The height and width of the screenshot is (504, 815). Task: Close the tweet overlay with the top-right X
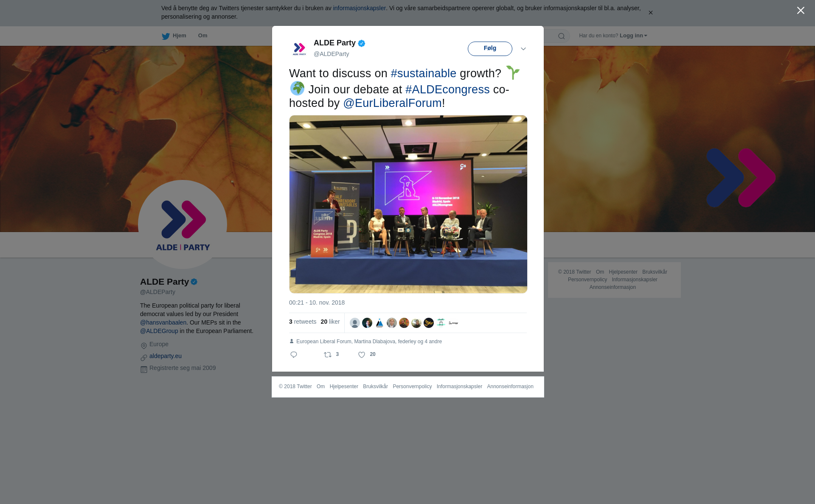pyautogui.click(x=801, y=11)
